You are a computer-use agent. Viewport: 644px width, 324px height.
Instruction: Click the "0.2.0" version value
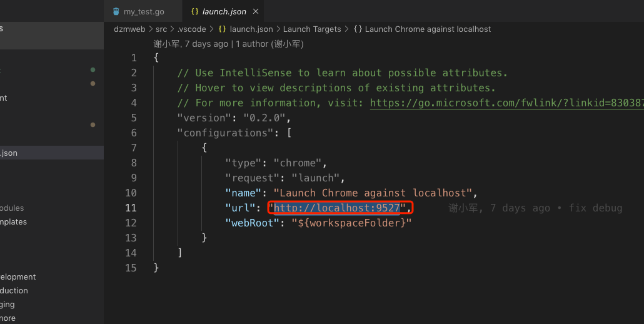[x=264, y=118]
